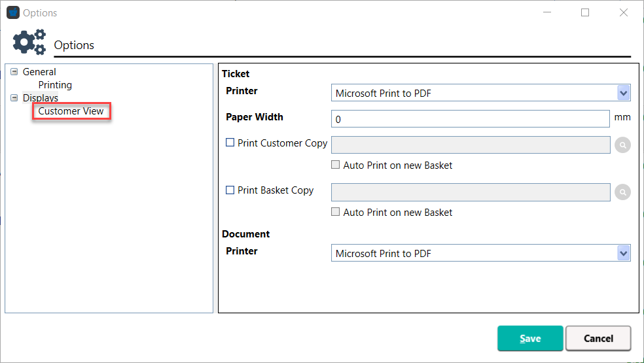Collapse the General tree node

(x=14, y=72)
